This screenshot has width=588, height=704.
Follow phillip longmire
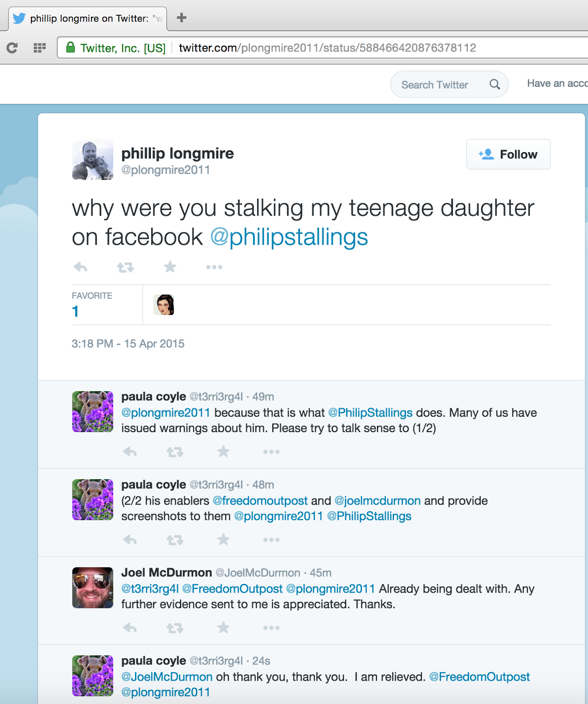pos(508,154)
